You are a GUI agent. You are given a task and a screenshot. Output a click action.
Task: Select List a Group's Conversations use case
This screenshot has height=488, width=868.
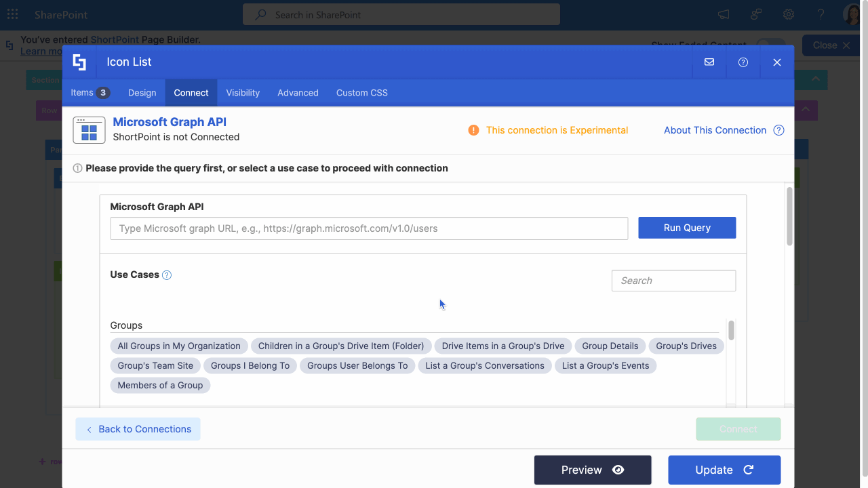coord(485,365)
